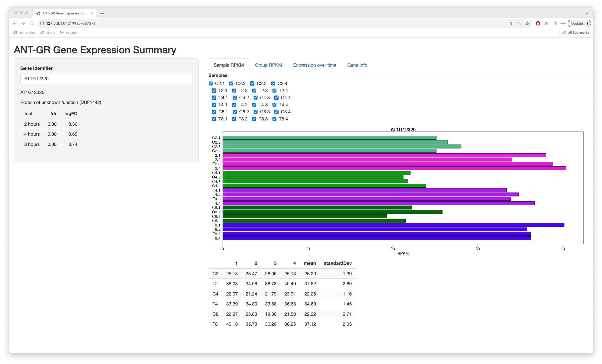Open the All Bookmarks folder
Screen dimensions: 602x364
[575, 33]
